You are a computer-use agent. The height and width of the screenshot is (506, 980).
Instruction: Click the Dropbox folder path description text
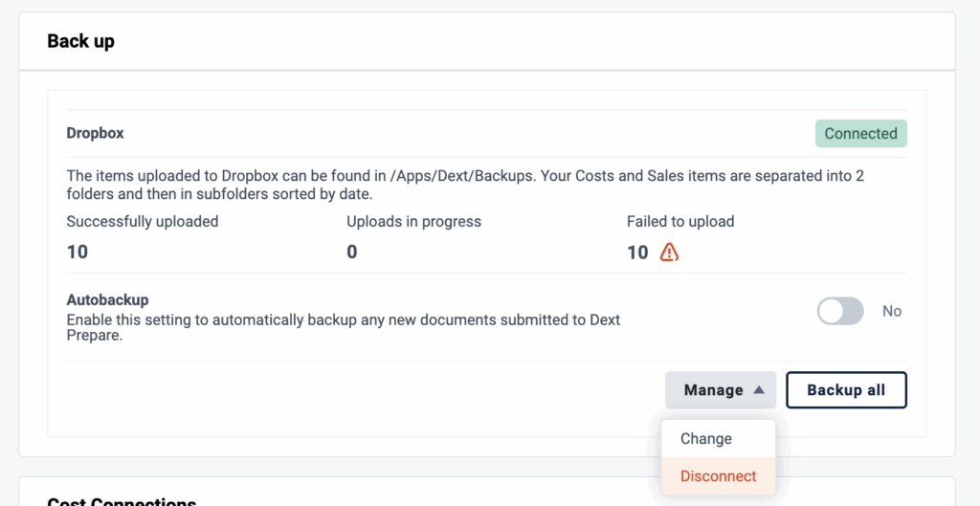click(466, 185)
